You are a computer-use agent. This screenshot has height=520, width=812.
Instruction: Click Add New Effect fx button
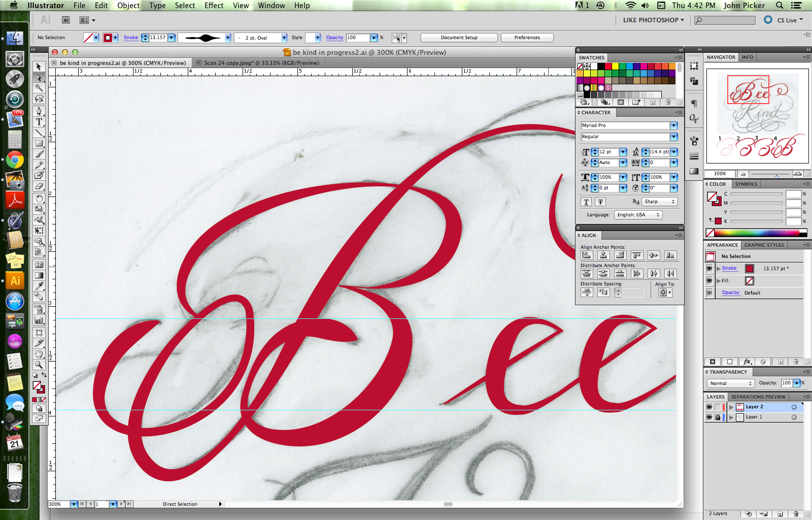[x=747, y=362]
